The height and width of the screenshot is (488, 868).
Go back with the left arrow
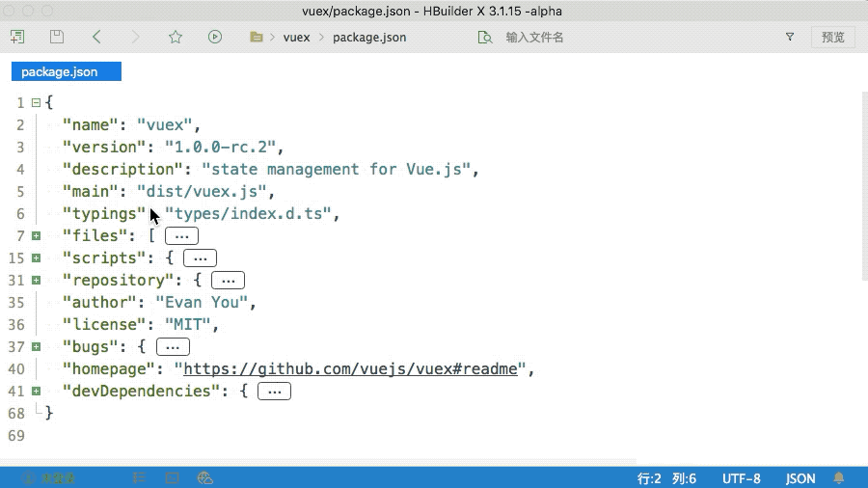point(96,37)
